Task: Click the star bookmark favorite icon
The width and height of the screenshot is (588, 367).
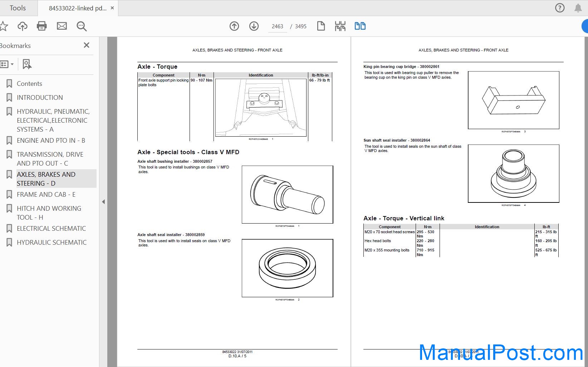Action: pos(4,26)
